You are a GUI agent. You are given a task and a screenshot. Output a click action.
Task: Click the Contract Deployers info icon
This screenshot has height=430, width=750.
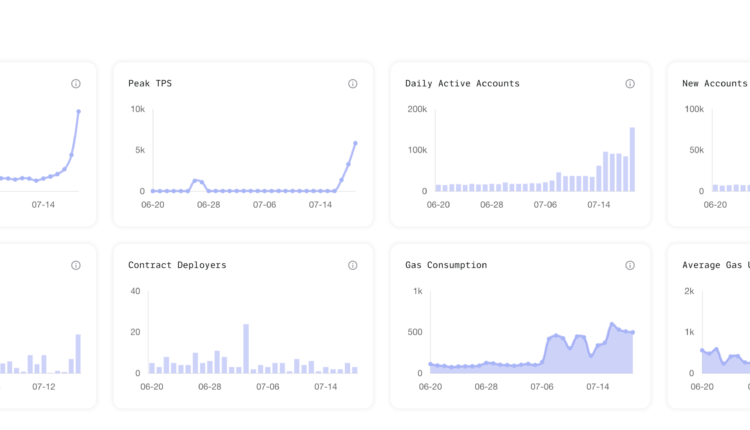[x=353, y=266]
